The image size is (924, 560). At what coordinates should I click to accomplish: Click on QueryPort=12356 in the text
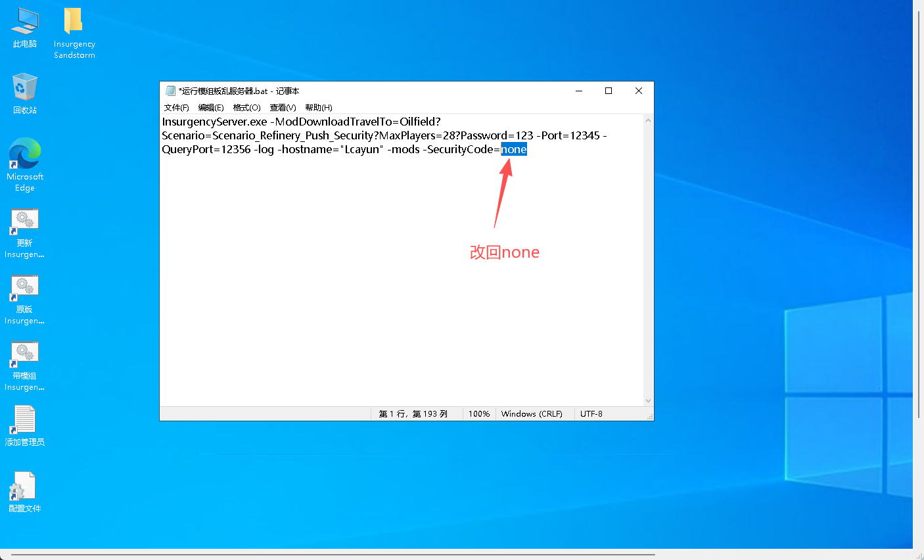click(206, 150)
